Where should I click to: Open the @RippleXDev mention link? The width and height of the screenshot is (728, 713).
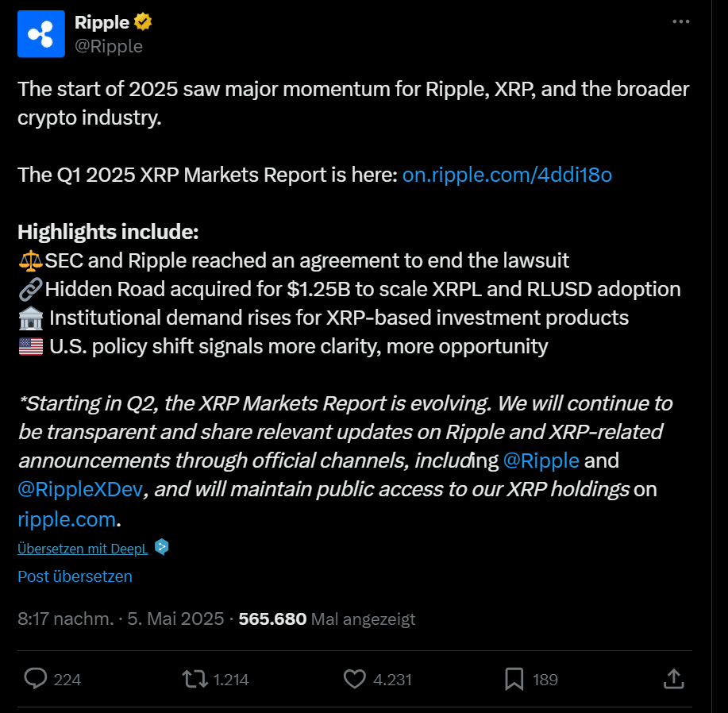coord(80,489)
